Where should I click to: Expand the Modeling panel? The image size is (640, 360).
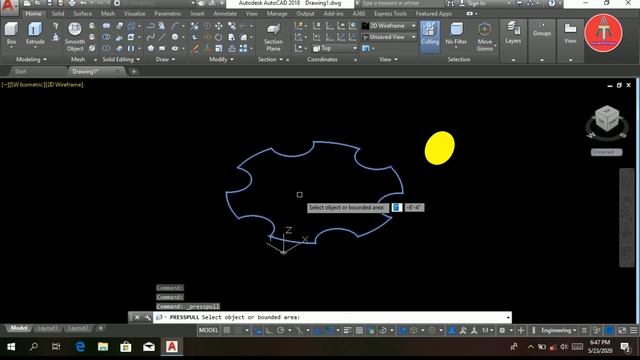click(31, 59)
